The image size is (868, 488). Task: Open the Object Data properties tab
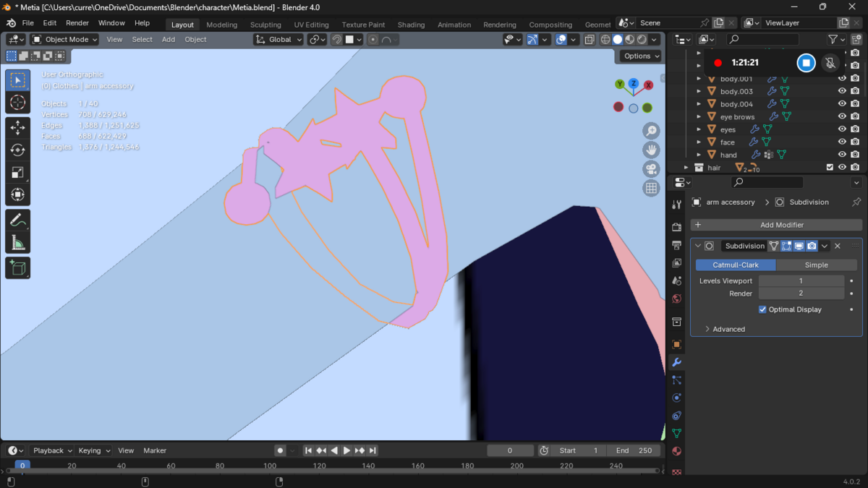pos(676,433)
